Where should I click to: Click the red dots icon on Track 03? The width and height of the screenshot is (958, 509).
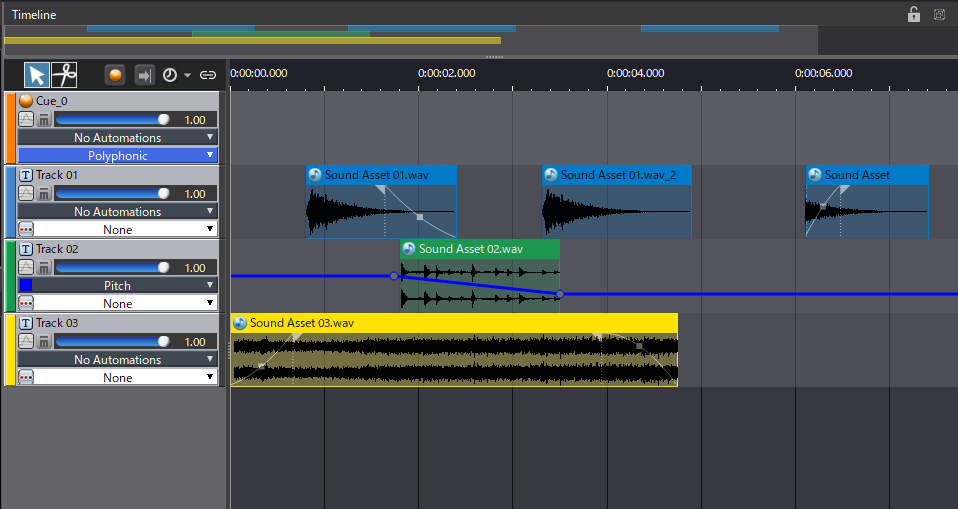26,377
